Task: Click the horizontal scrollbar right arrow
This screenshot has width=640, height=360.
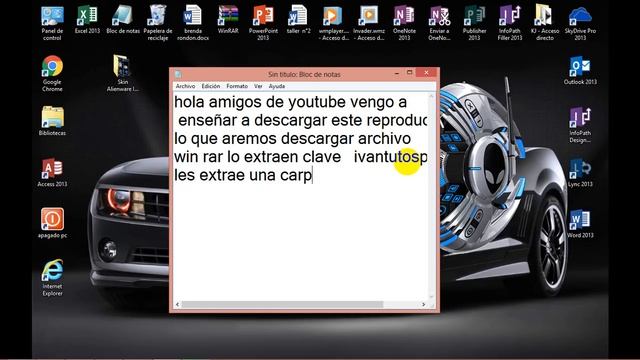Action: point(423,304)
